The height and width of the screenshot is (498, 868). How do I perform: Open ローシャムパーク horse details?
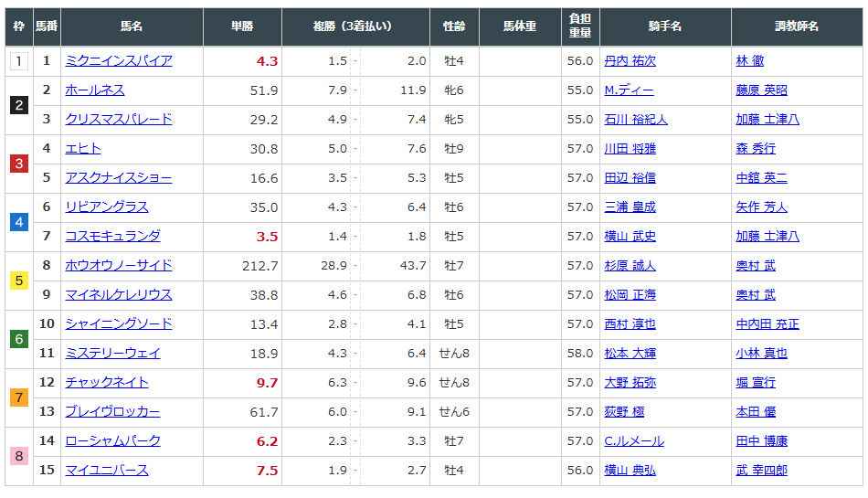tap(112, 441)
